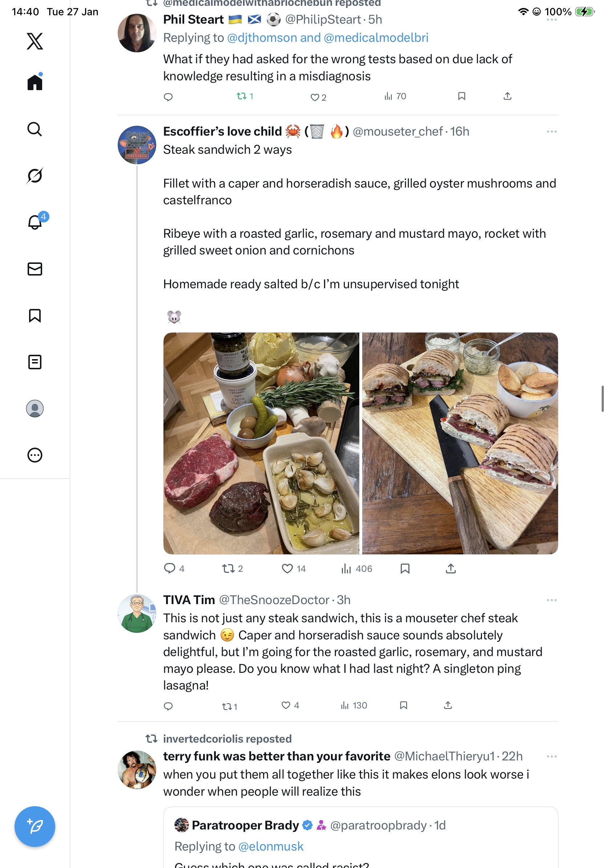The image size is (606, 868).
Task: Open the X logo home
Action: [35, 41]
